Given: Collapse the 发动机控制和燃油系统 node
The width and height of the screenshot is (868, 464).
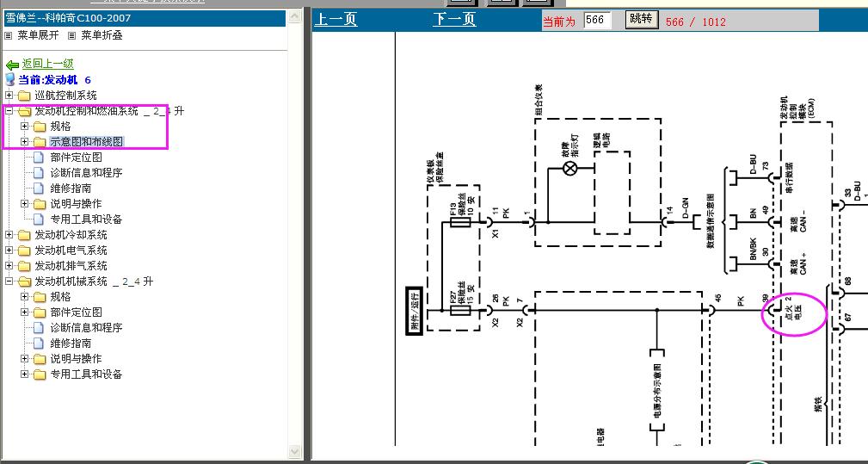Looking at the screenshot, I should tap(9, 111).
